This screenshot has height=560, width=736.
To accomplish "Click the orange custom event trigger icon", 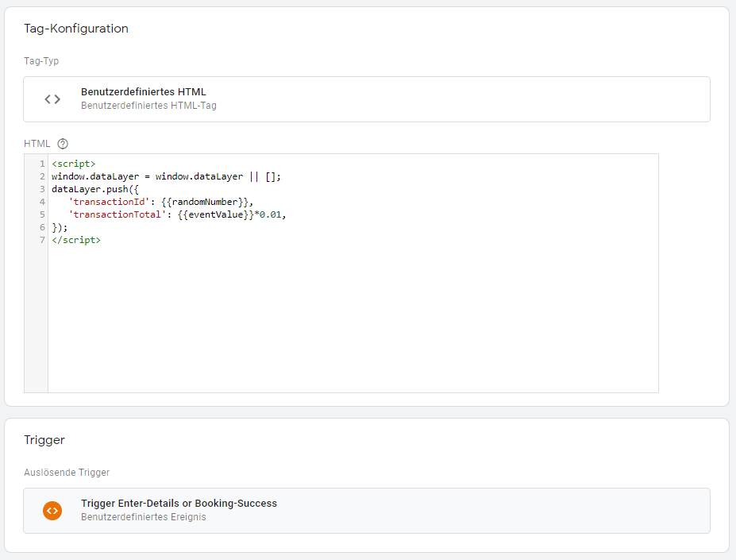I will (x=52, y=511).
